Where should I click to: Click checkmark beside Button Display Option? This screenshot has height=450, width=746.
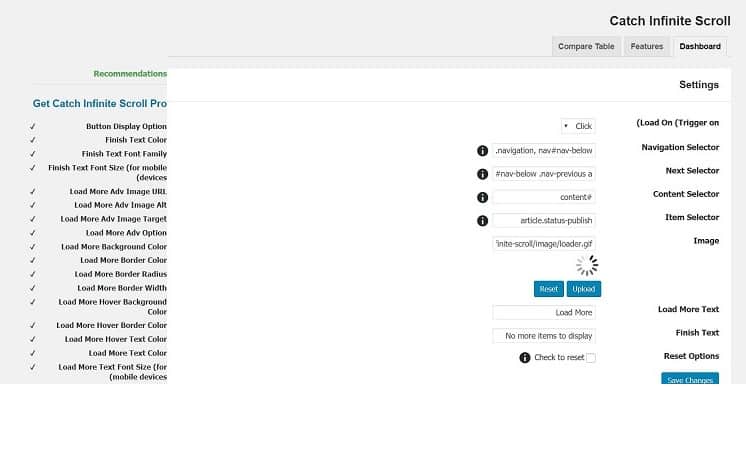pyautogui.click(x=32, y=127)
